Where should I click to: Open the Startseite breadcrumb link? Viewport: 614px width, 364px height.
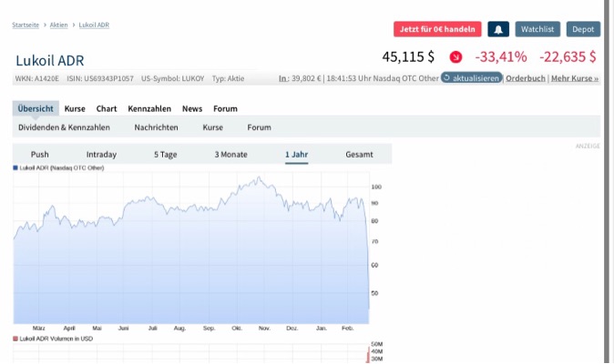pos(26,25)
